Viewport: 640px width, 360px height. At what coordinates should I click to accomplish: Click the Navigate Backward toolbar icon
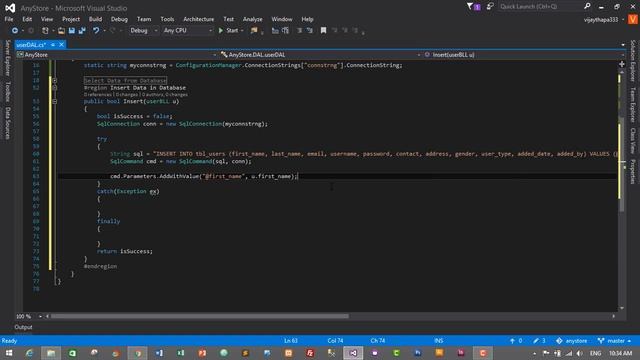coord(15,31)
